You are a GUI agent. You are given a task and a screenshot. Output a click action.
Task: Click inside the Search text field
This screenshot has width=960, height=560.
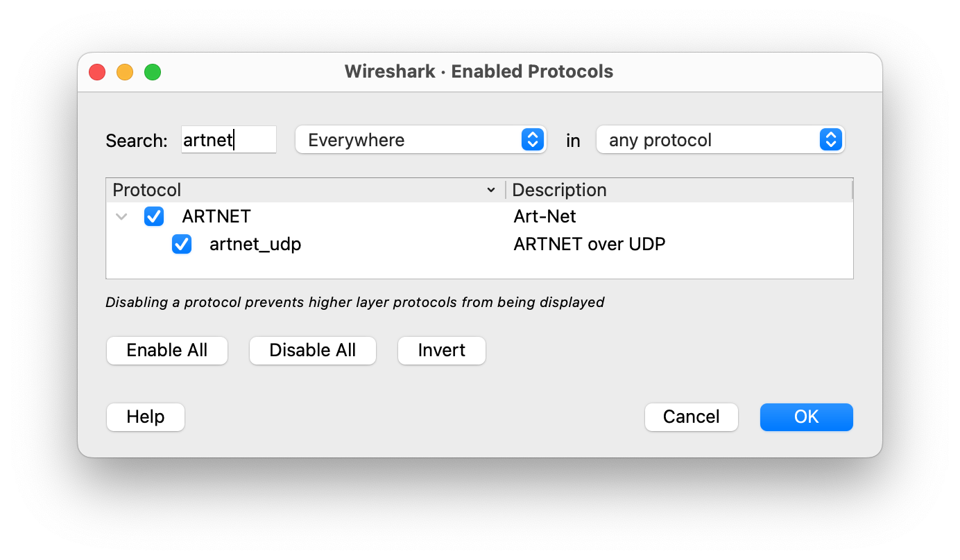(x=229, y=139)
